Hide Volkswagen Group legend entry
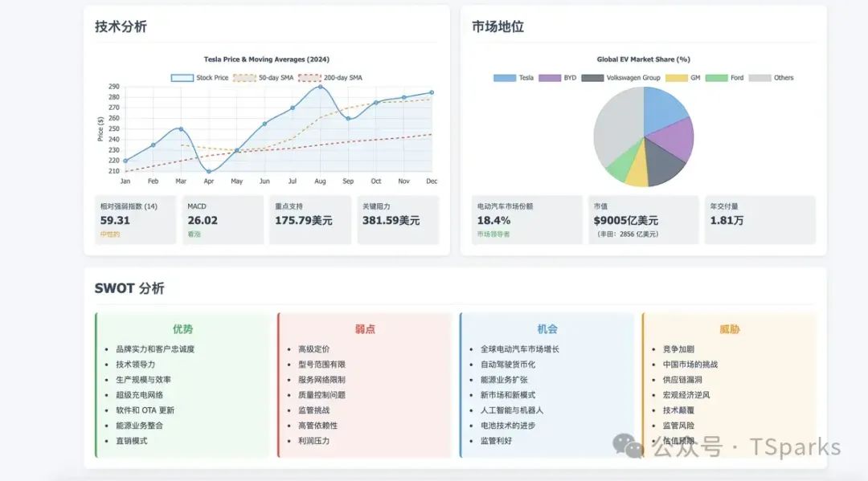The height and width of the screenshot is (481, 868). coord(592,78)
